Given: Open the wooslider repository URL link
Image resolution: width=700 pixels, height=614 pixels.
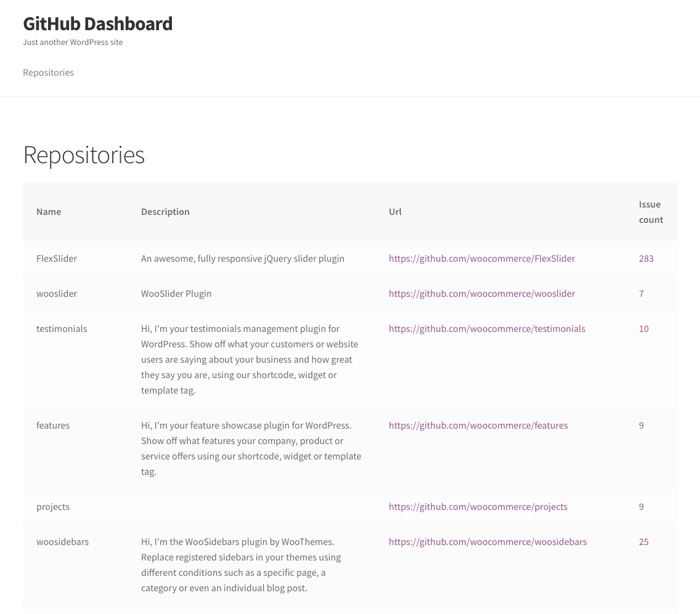Looking at the screenshot, I should point(482,294).
